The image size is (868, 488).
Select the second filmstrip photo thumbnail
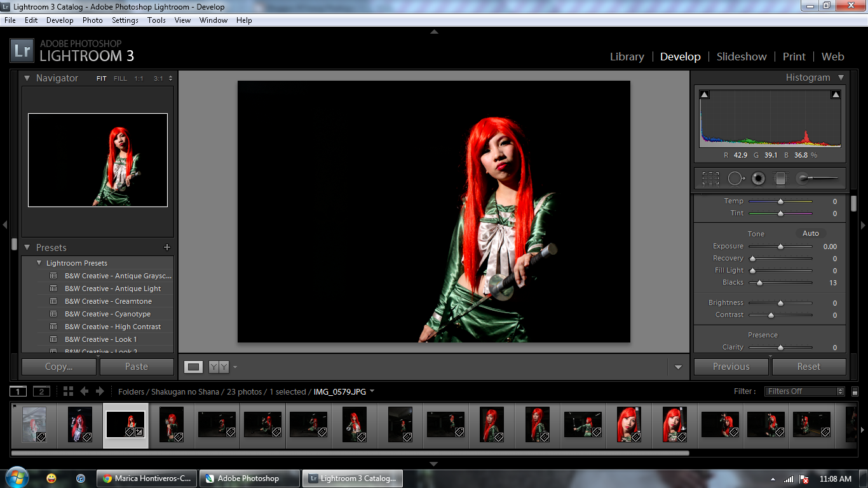point(80,424)
